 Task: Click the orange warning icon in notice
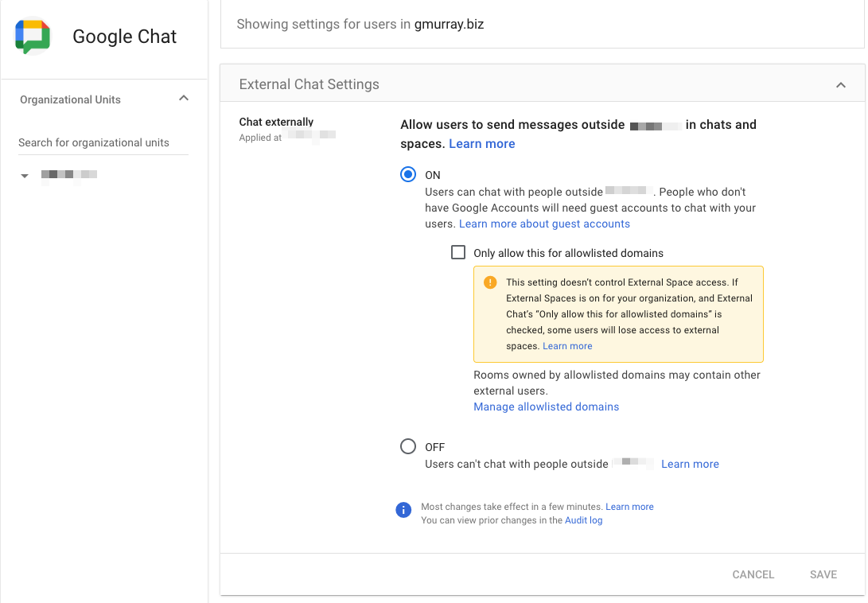pyautogui.click(x=490, y=282)
